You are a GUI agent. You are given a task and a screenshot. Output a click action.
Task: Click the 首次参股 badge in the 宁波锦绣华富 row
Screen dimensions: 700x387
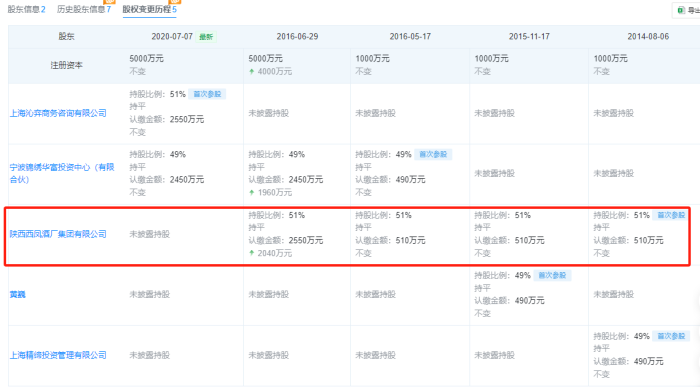click(433, 154)
